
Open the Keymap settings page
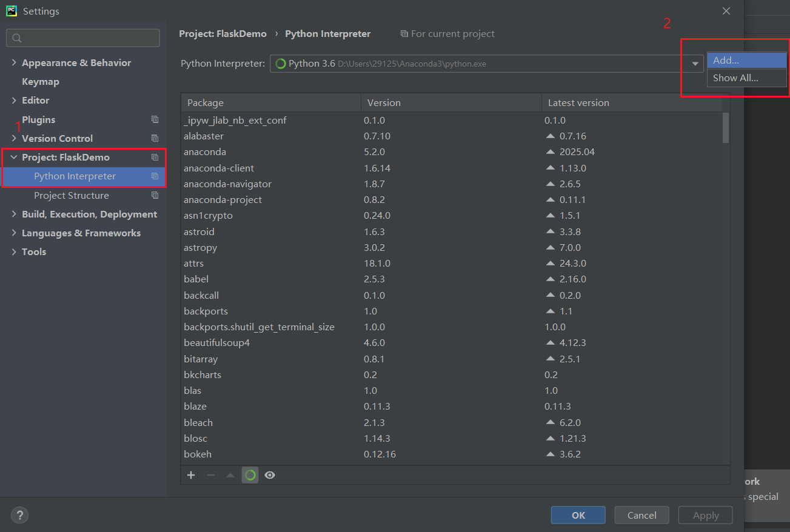41,81
